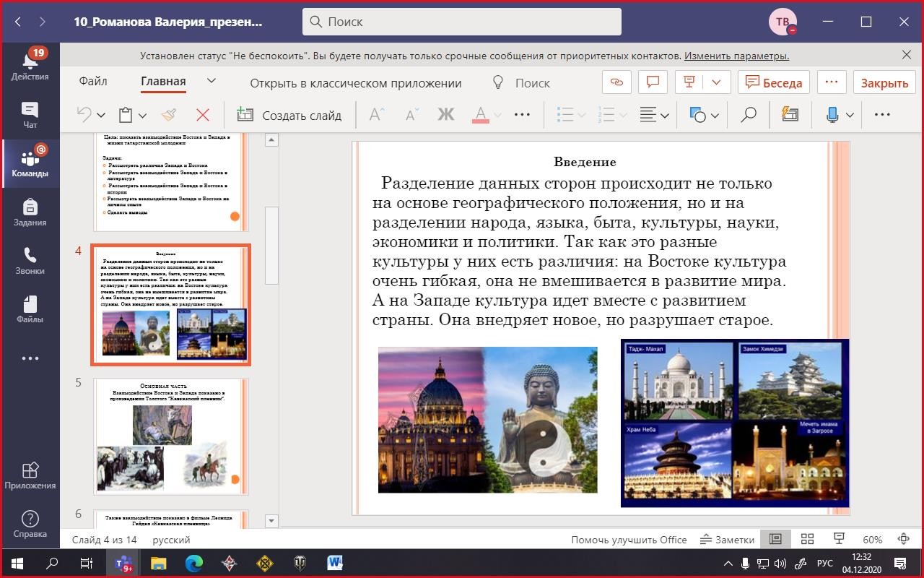Expand the ribbon tabs chevron after Главная
This screenshot has width=924, height=578.
click(x=212, y=82)
